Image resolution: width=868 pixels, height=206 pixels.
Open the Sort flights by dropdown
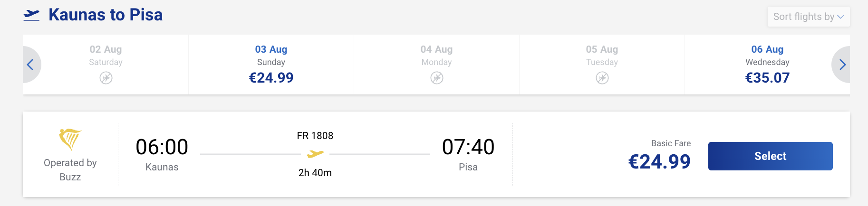click(x=809, y=17)
